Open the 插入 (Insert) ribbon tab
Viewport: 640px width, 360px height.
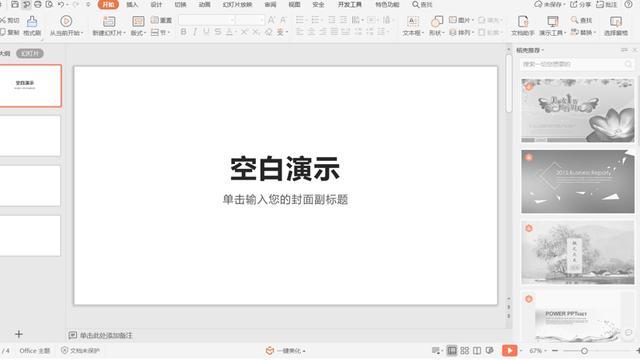click(132, 4)
